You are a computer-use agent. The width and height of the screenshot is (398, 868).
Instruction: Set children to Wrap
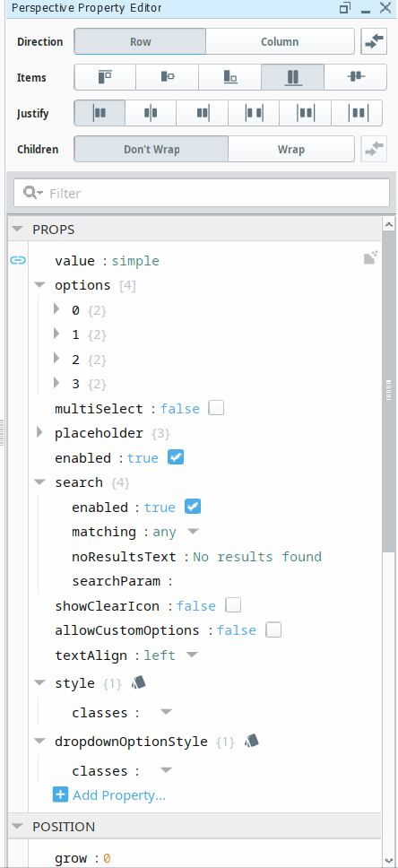(291, 149)
